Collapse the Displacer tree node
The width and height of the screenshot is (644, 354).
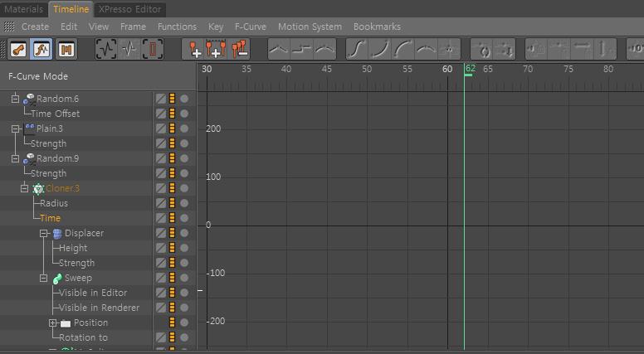(43, 233)
